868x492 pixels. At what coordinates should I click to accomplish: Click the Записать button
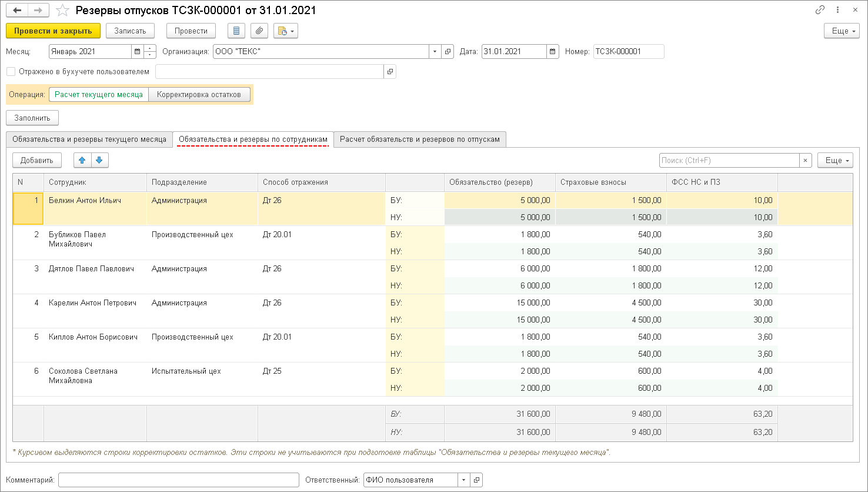point(130,31)
